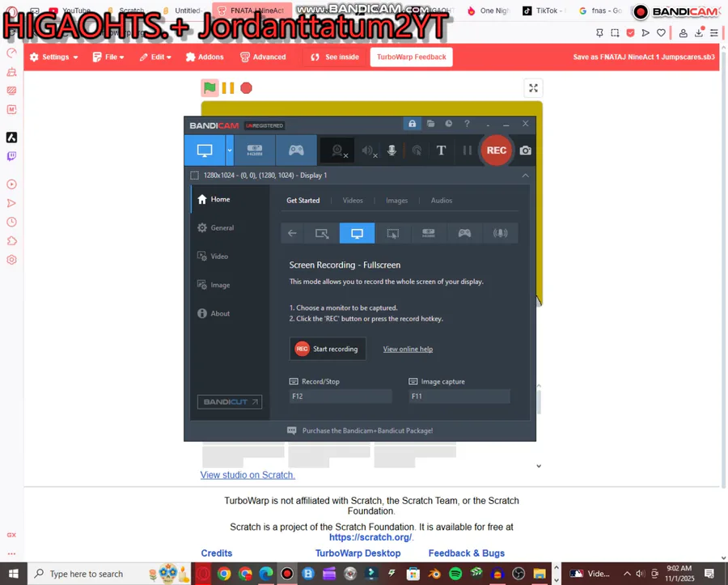Click Save as FNATAJ NineAct 1 Jumpscares.sb3
The height and width of the screenshot is (585, 728).
(644, 57)
